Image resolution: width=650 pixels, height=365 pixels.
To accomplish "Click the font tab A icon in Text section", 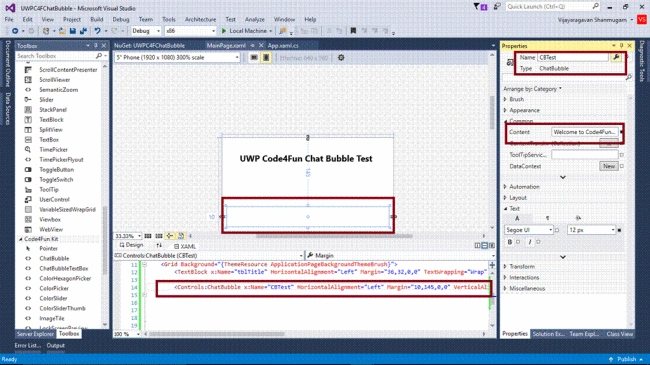I will [x=517, y=218].
